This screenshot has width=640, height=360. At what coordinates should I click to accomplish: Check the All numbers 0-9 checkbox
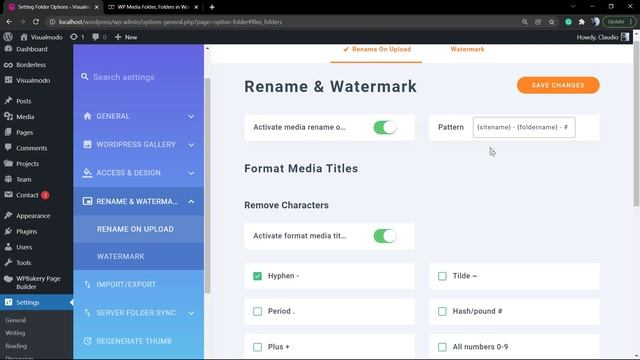[442, 347]
